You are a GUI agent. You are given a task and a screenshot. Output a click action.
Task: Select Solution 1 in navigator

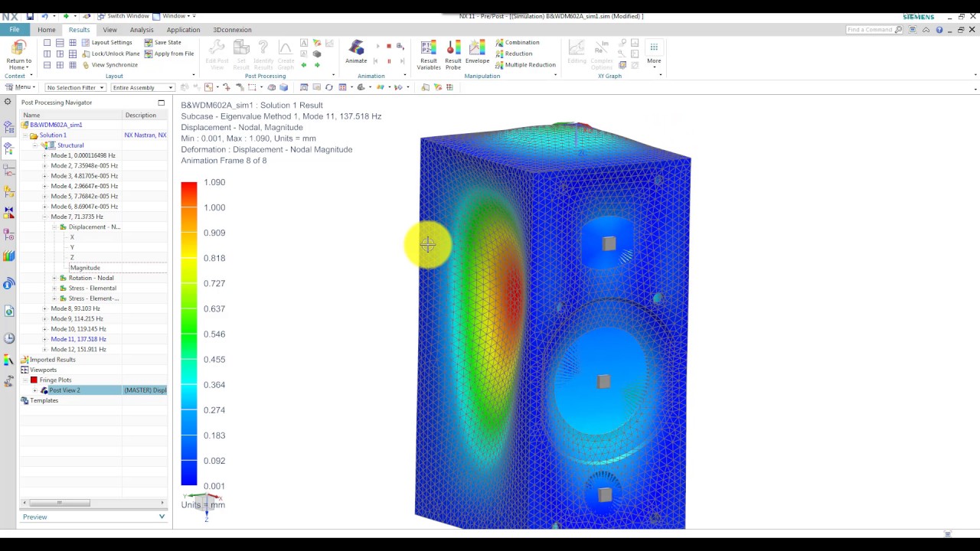(x=53, y=135)
